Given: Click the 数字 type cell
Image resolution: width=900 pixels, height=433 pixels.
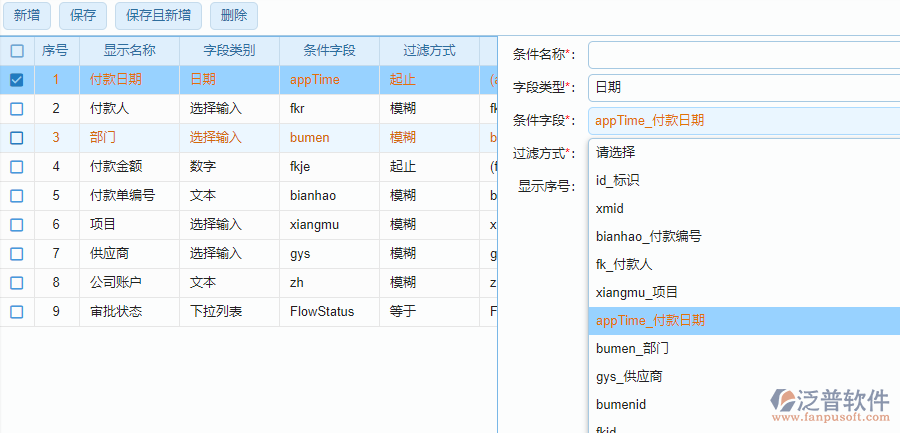Looking at the screenshot, I should point(229,167).
